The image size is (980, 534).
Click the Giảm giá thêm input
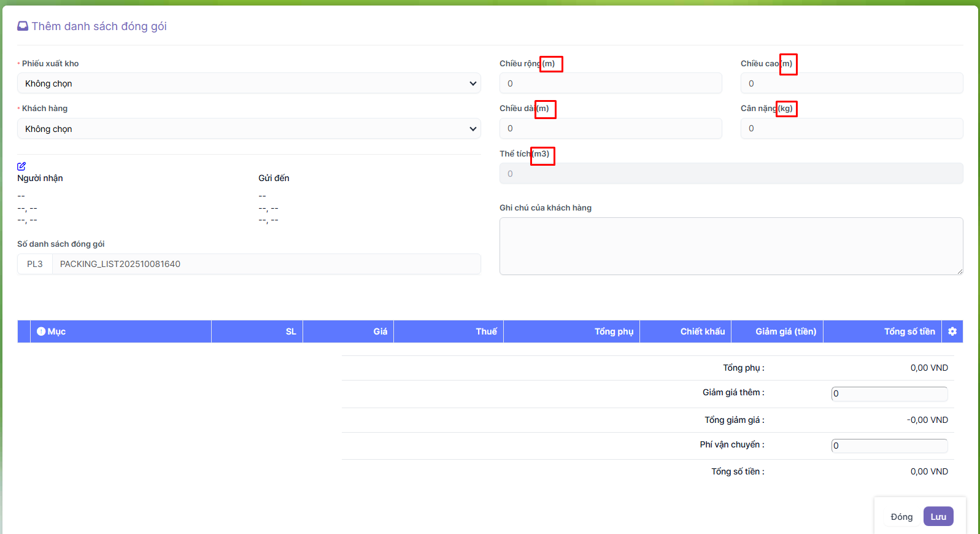click(889, 393)
